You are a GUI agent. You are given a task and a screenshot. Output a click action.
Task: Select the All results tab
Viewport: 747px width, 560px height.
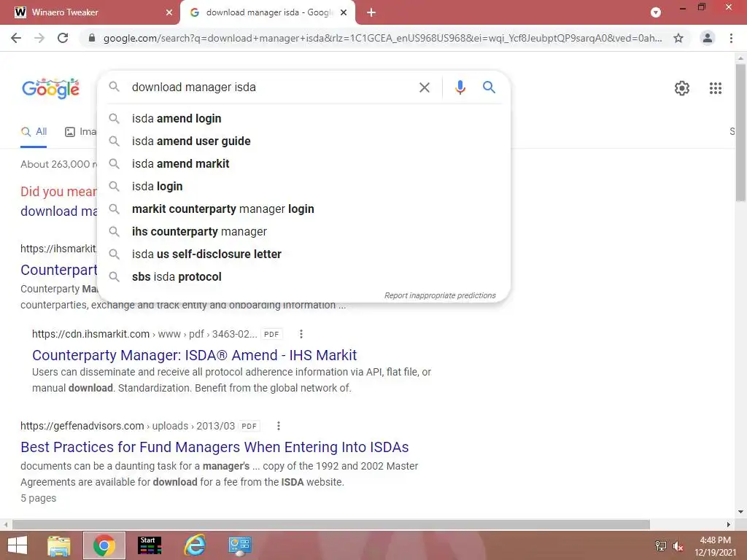pos(34,132)
